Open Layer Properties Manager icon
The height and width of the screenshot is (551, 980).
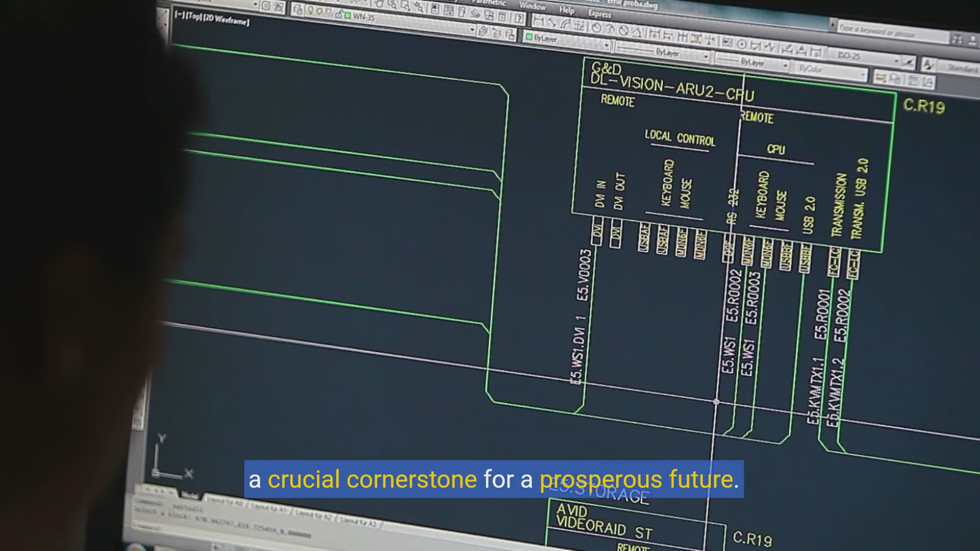(298, 9)
